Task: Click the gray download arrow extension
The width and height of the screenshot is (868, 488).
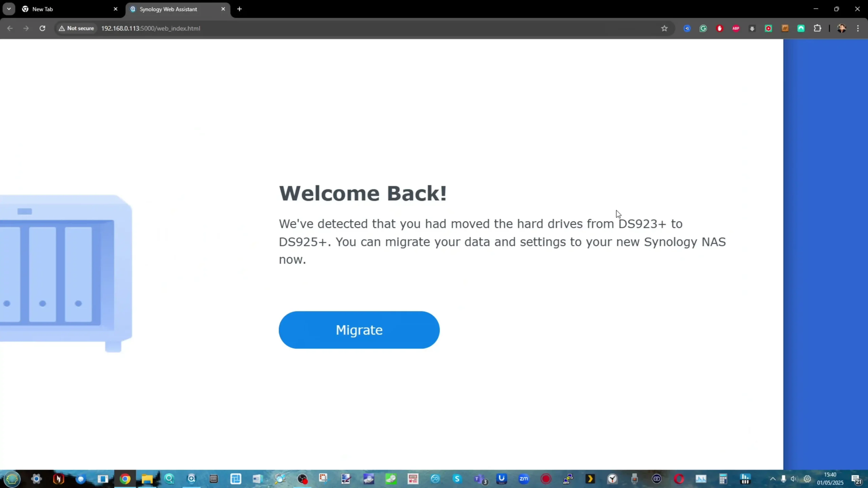Action: pos(752,28)
